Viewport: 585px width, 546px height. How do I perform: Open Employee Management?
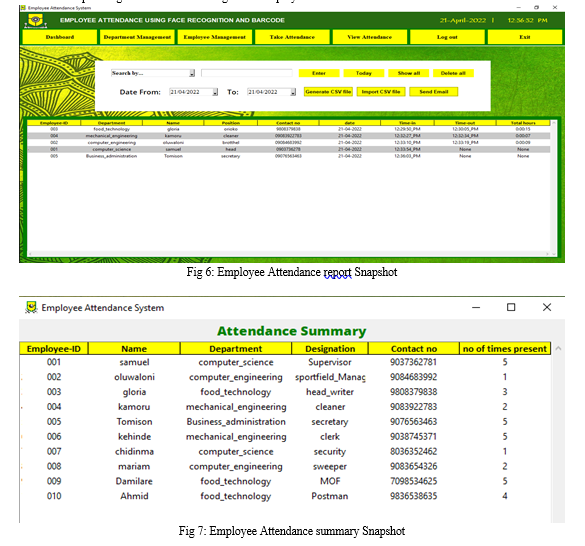215,37
